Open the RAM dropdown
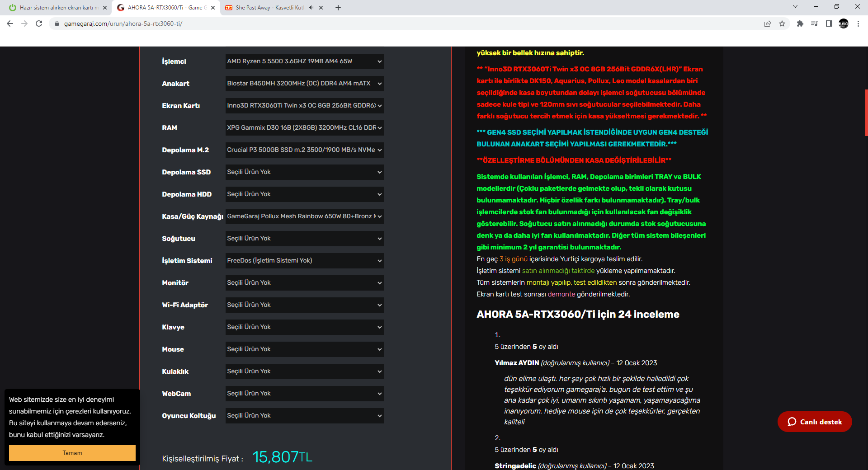The height and width of the screenshot is (470, 868). [305, 128]
